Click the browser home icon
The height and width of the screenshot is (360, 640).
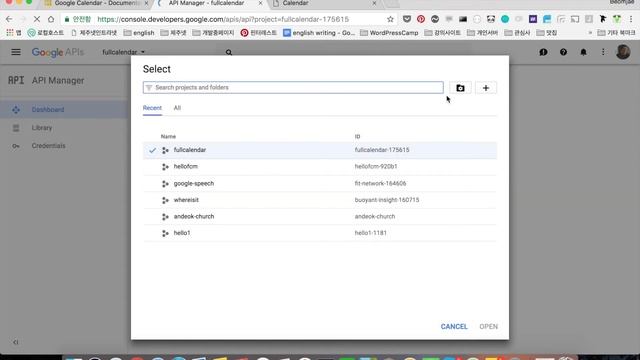point(51,19)
